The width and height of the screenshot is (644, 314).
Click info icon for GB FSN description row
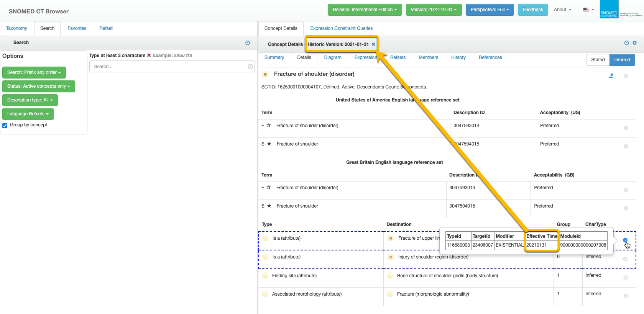pos(626,190)
